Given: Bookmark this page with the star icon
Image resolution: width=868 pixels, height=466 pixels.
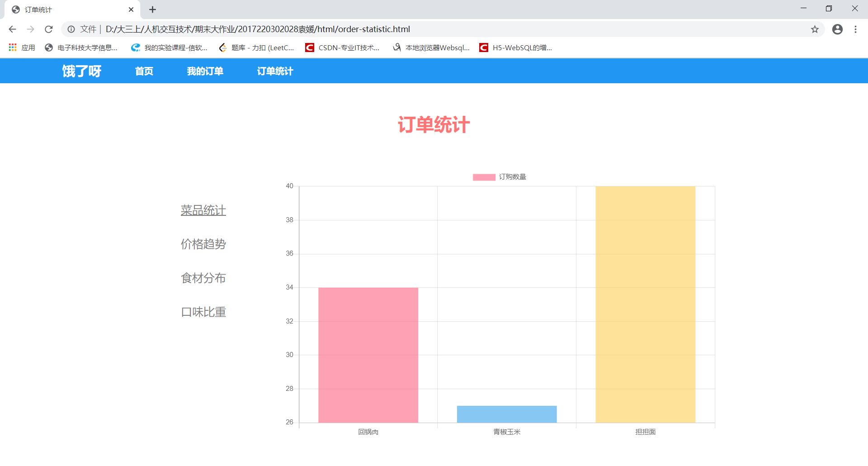Looking at the screenshot, I should click(x=815, y=29).
